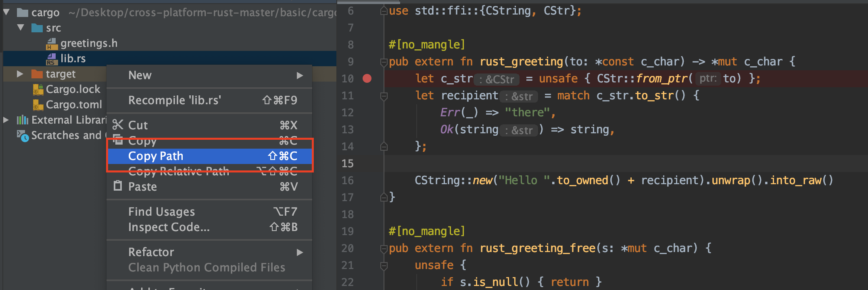
Task: Select the target folder row
Action: (x=61, y=74)
